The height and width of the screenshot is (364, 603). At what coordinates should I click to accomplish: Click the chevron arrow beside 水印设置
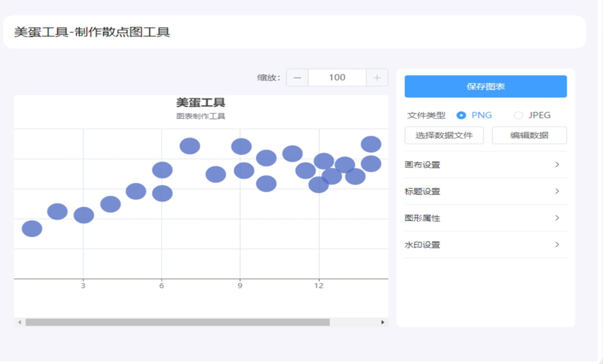coord(557,245)
